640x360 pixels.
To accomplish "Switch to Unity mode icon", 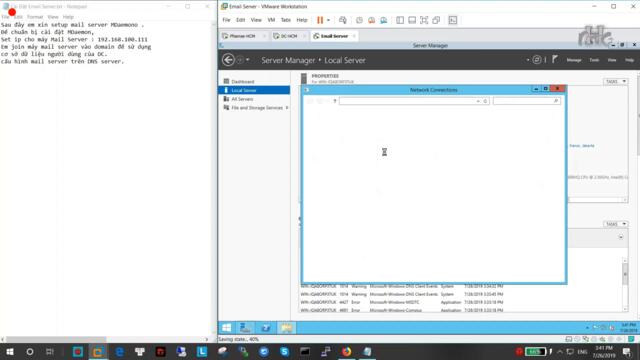I will click(x=436, y=20).
